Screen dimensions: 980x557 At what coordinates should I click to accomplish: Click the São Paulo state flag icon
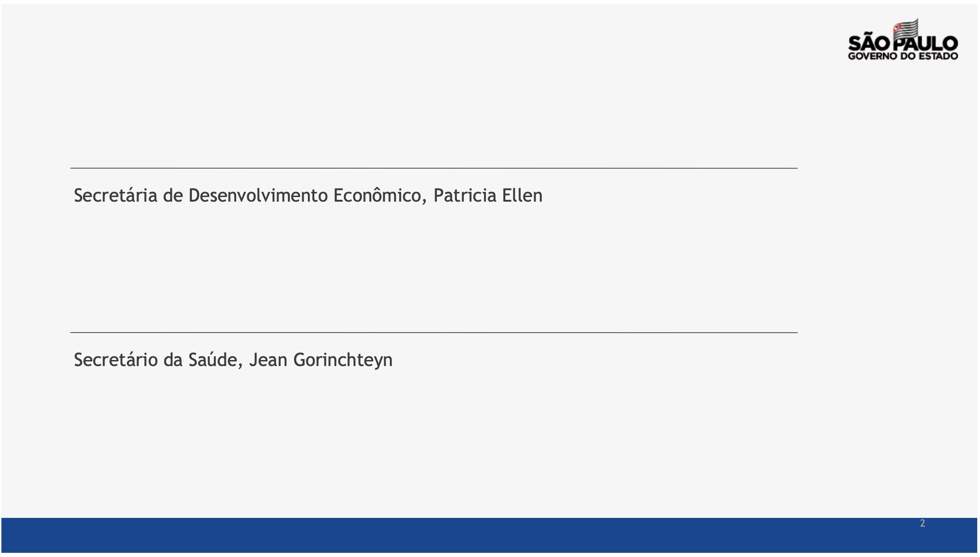[905, 29]
